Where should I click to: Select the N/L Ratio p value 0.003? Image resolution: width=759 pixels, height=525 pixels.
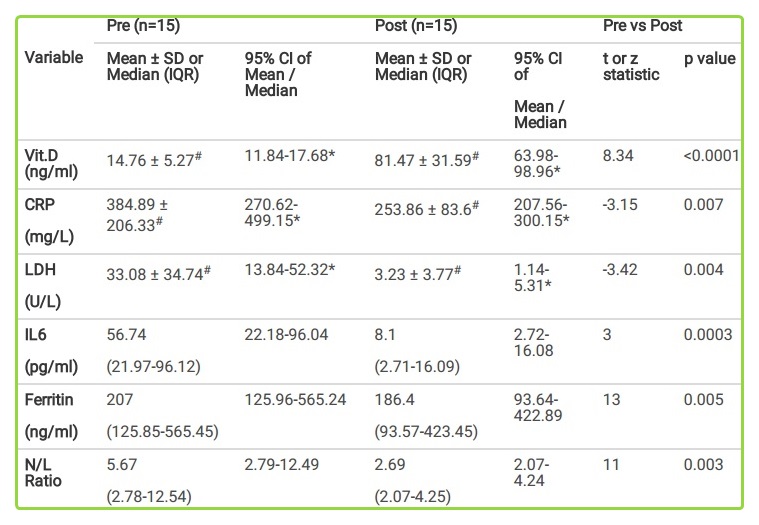[705, 465]
